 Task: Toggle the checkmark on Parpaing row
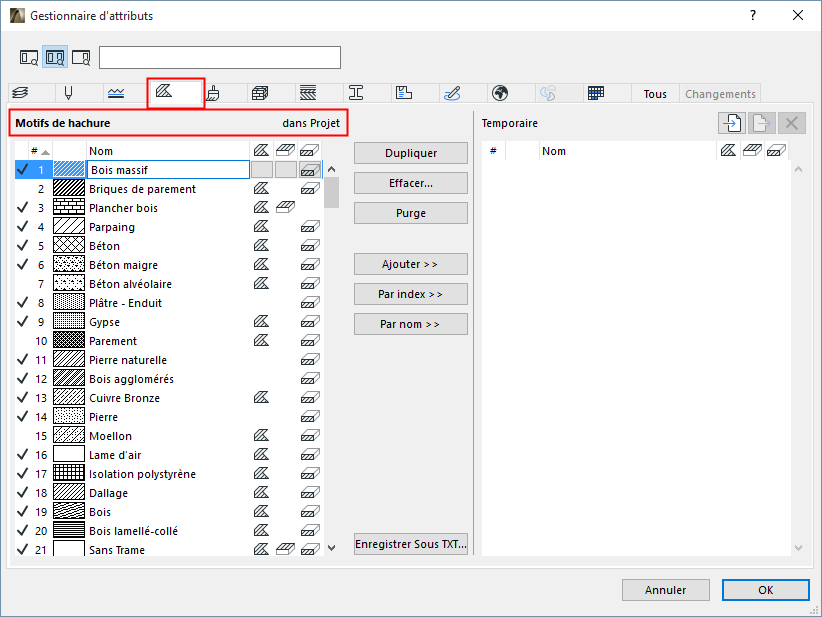[x=23, y=226]
